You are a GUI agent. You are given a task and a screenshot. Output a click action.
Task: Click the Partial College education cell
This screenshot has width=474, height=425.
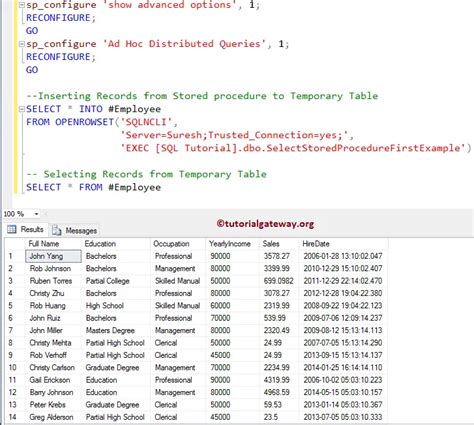coord(116,281)
